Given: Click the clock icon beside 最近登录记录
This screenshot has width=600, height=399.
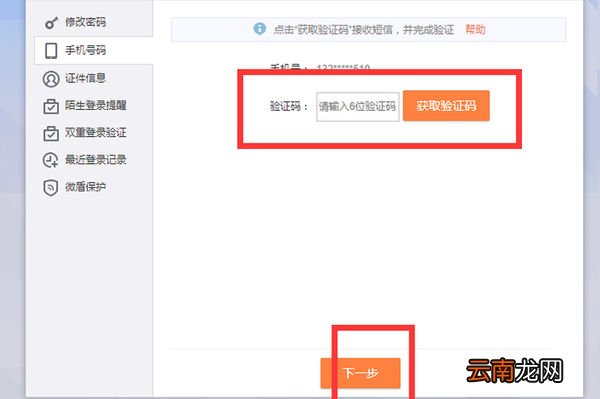Looking at the screenshot, I should pos(51,160).
